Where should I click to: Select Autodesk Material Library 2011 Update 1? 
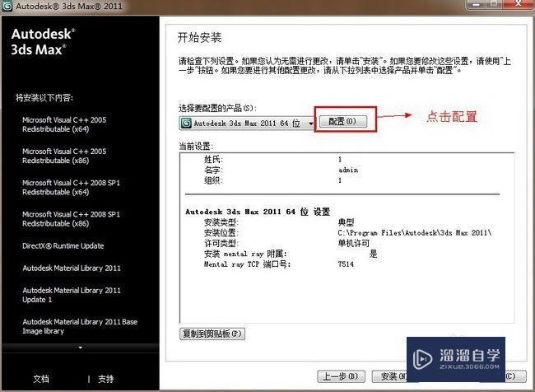(72, 295)
